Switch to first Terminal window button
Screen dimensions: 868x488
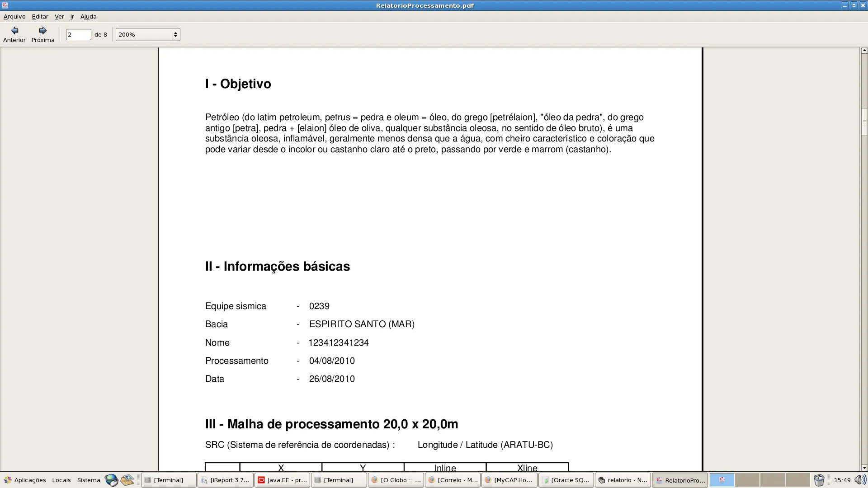169,480
